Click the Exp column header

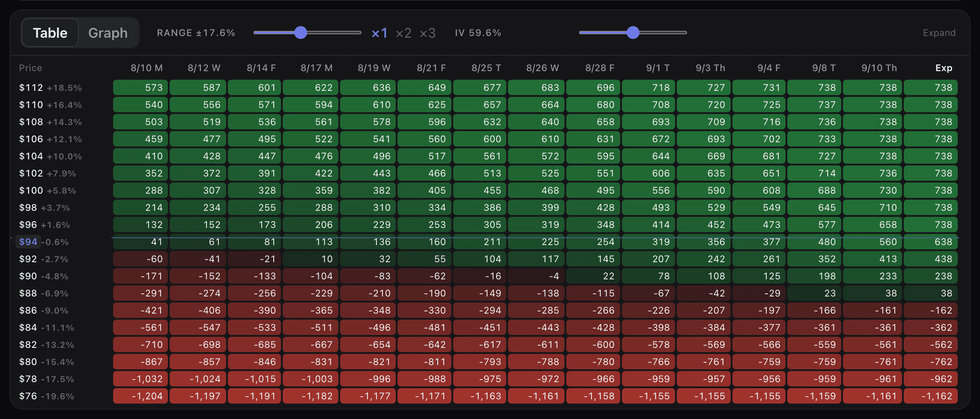[x=944, y=68]
